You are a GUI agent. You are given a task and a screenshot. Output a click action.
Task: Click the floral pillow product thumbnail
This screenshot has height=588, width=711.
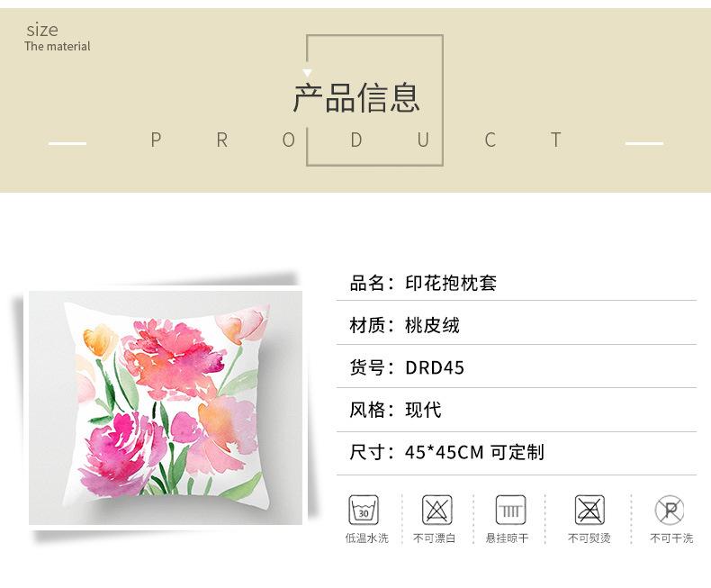166,407
